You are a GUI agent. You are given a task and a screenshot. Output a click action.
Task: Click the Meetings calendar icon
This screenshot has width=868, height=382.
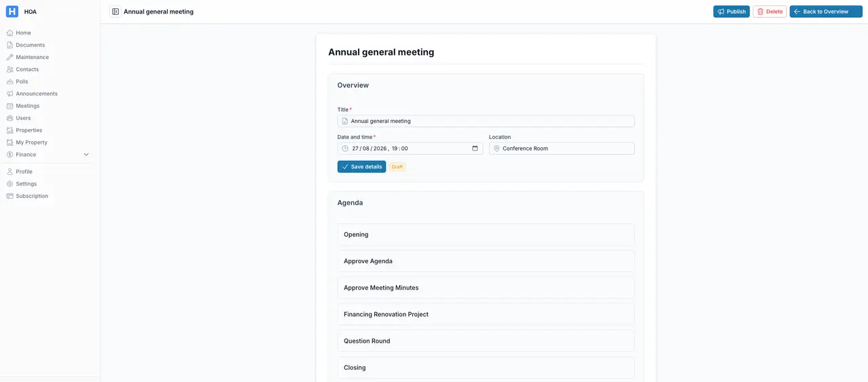click(x=9, y=106)
